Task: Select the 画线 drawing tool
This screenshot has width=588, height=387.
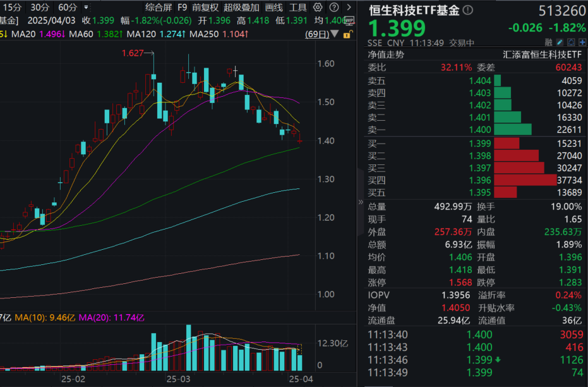Action: [x=273, y=7]
